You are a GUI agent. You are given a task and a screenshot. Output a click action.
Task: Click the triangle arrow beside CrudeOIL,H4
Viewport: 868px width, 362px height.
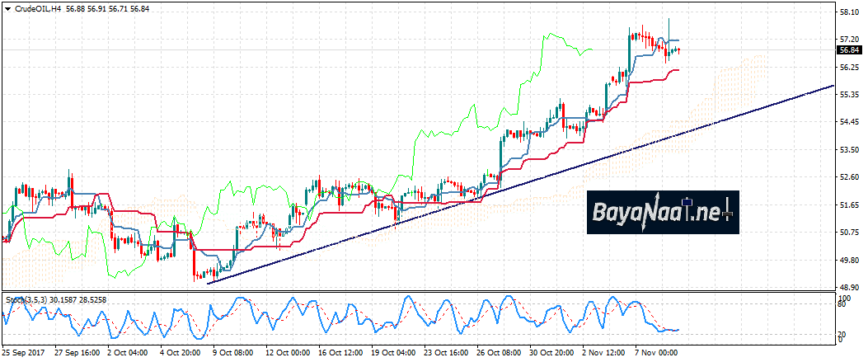tap(8, 8)
